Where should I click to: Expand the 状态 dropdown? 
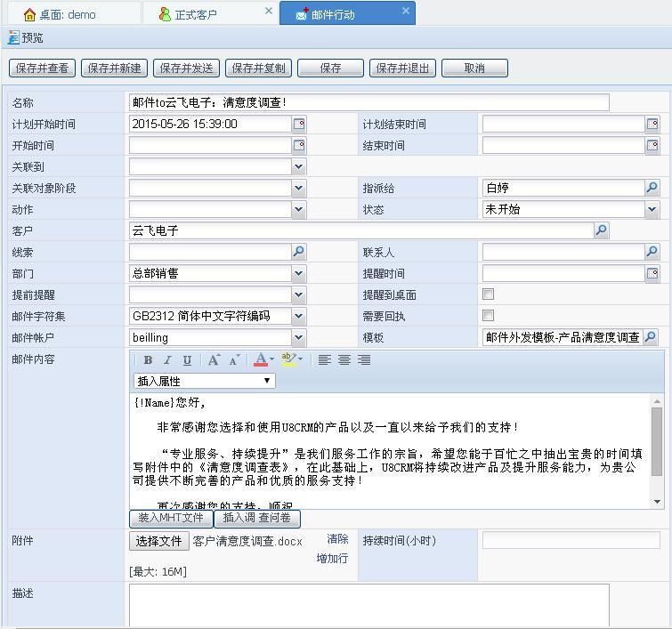(652, 209)
